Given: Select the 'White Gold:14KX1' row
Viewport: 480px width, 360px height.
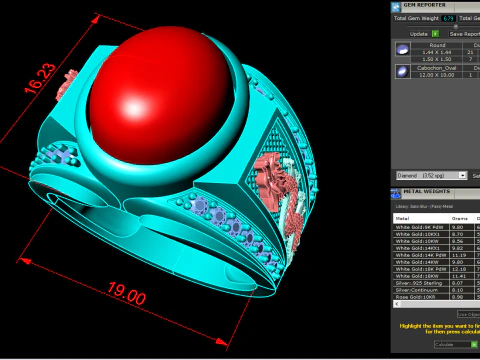Looking at the screenshot, I should tap(436, 248).
